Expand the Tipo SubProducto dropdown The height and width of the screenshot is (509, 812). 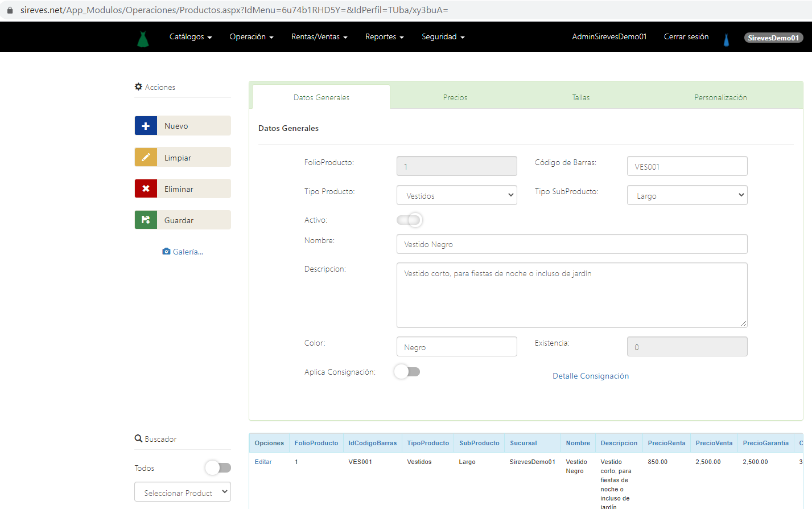[687, 195]
